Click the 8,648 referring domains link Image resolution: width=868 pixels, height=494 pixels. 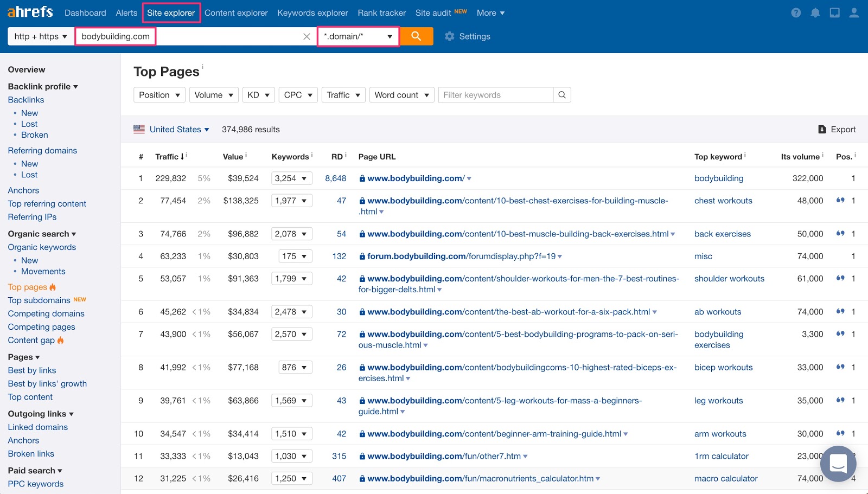pyautogui.click(x=336, y=178)
